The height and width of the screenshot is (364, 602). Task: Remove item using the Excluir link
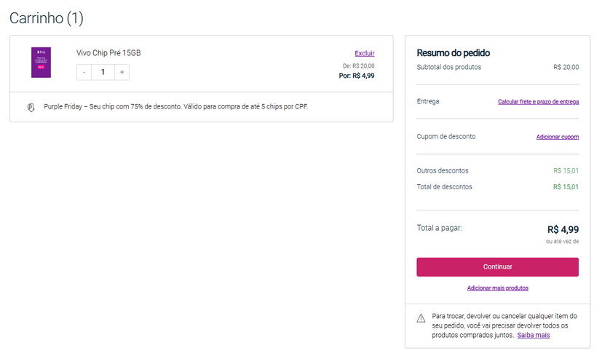coord(364,53)
